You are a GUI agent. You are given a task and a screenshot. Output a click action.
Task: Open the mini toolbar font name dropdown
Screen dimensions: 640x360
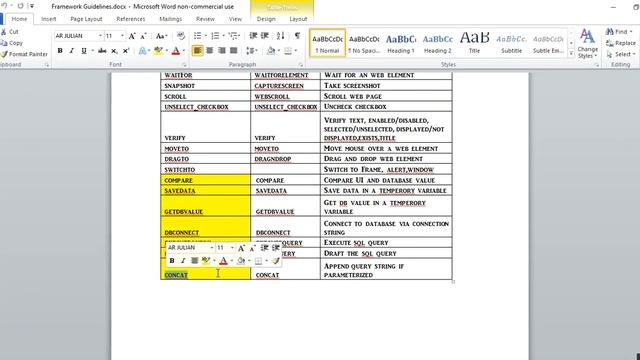tap(211, 248)
